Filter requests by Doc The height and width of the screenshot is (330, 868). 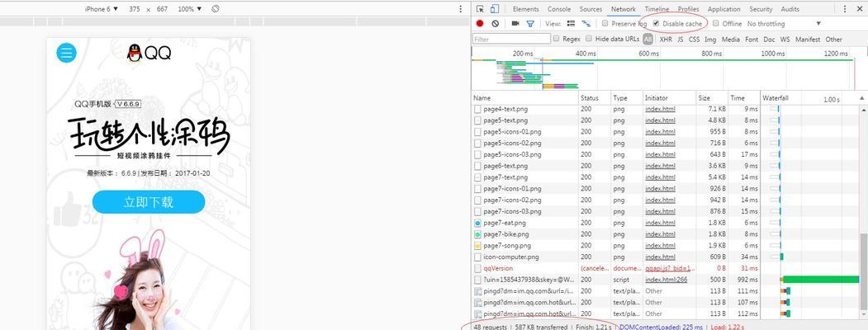pyautogui.click(x=769, y=40)
